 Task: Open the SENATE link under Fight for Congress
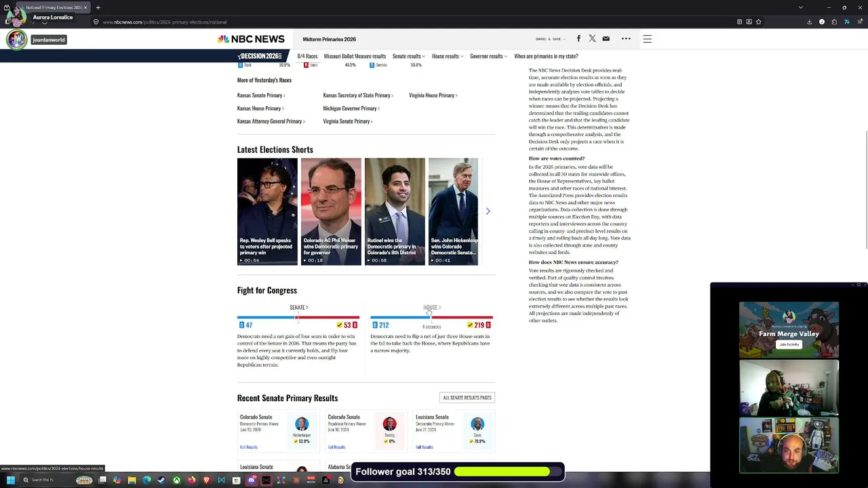(x=298, y=308)
